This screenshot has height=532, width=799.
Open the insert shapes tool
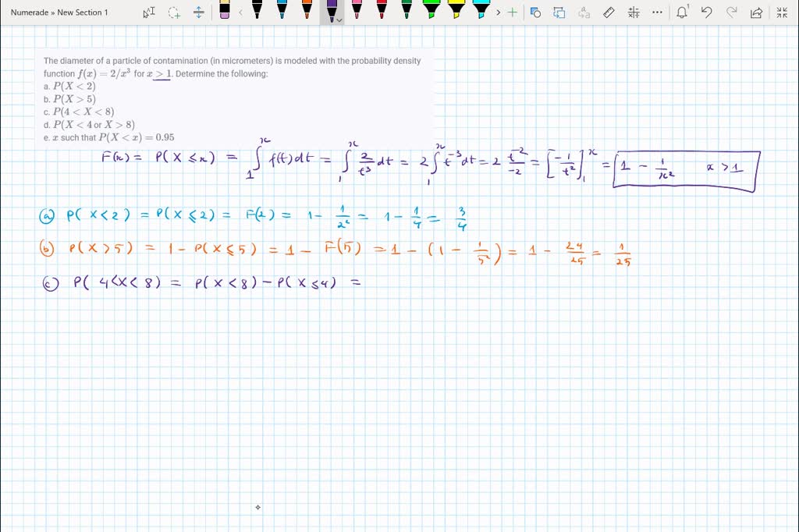(x=534, y=12)
